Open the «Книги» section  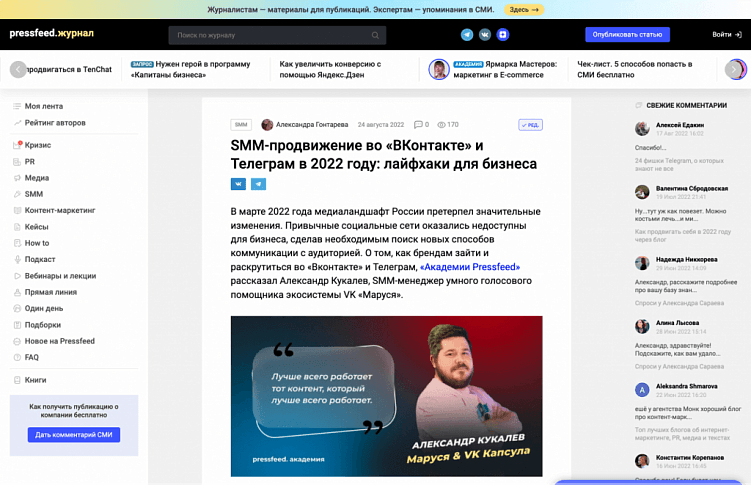click(x=35, y=380)
